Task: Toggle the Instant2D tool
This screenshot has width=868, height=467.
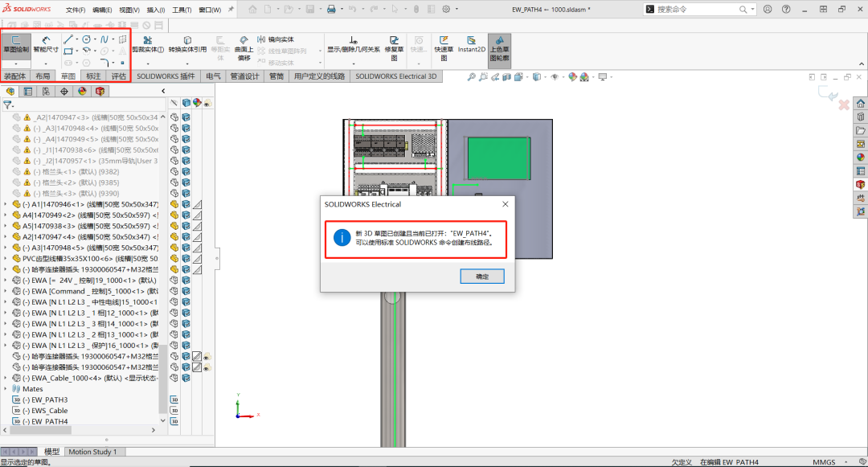Action: 472,44
